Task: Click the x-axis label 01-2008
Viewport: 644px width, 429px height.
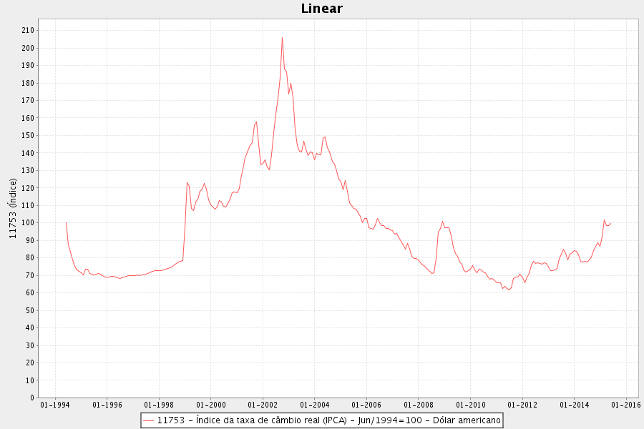Action: pos(418,405)
